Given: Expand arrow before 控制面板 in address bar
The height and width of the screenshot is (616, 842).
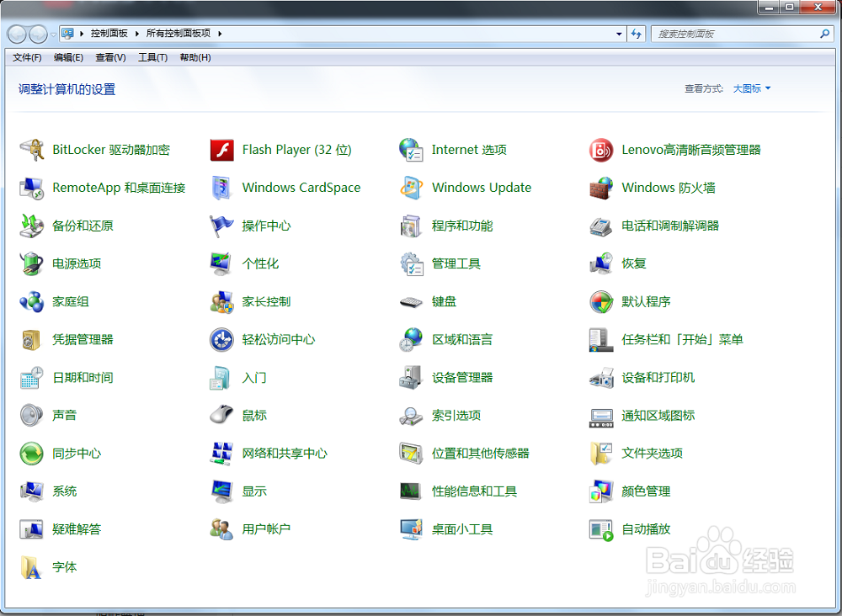Looking at the screenshot, I should (x=82, y=34).
